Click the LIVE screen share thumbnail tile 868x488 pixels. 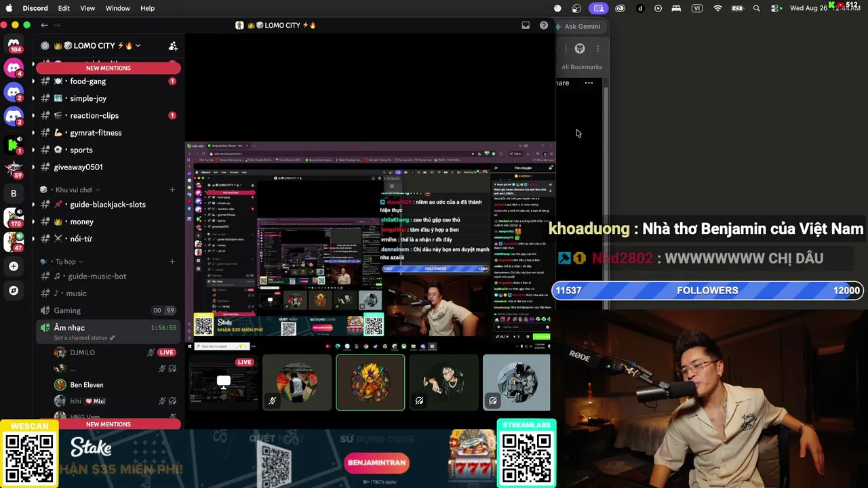[224, 382]
